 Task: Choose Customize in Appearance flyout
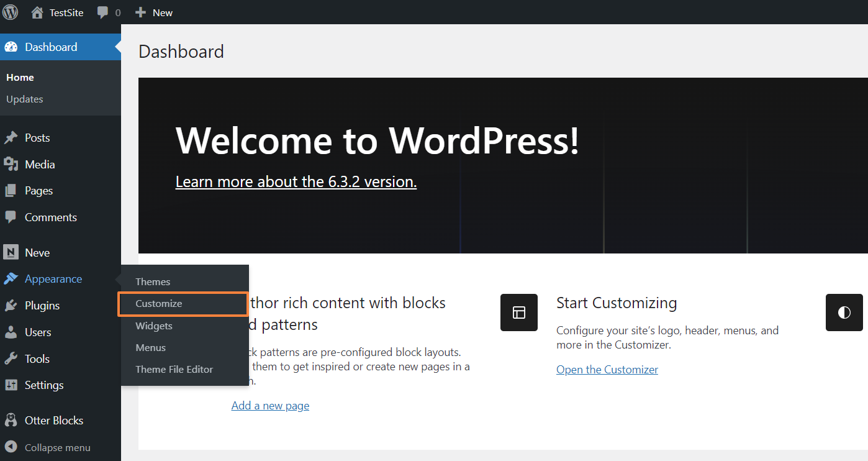coord(159,304)
